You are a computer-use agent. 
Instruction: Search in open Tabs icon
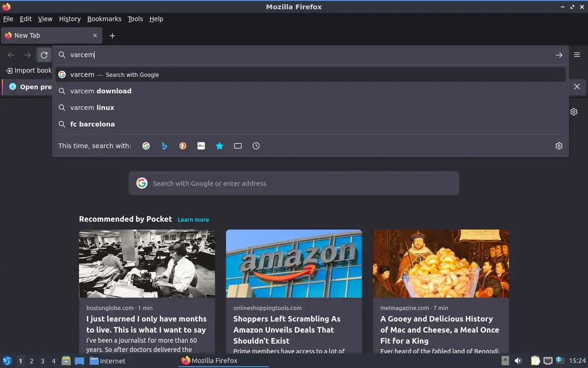[x=238, y=146]
